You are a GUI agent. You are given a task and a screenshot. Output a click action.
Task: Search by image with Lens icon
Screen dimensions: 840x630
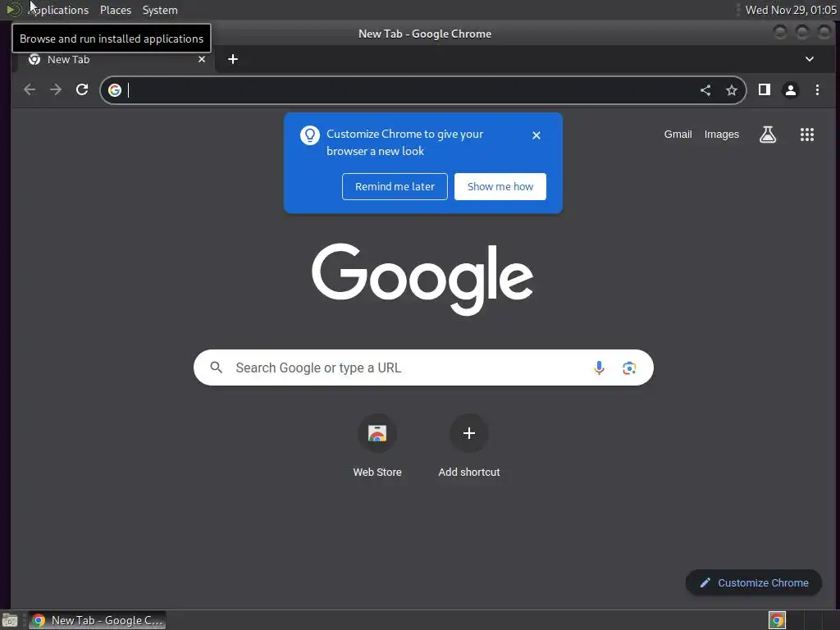click(629, 367)
